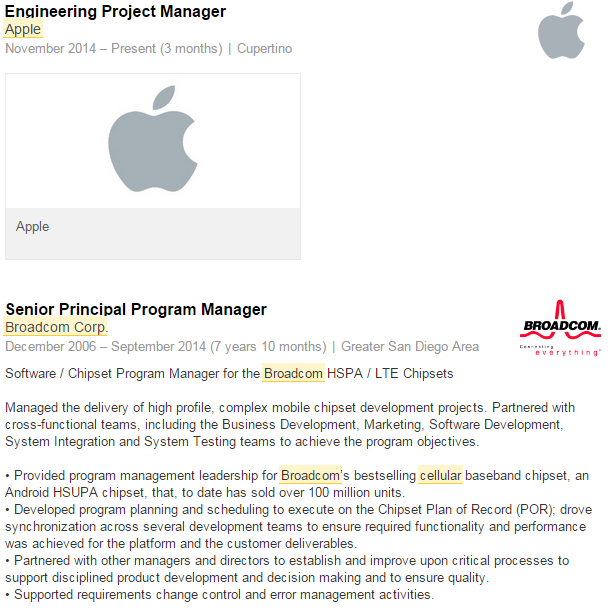Follow the Broadcom Corp. company link

pos(56,327)
